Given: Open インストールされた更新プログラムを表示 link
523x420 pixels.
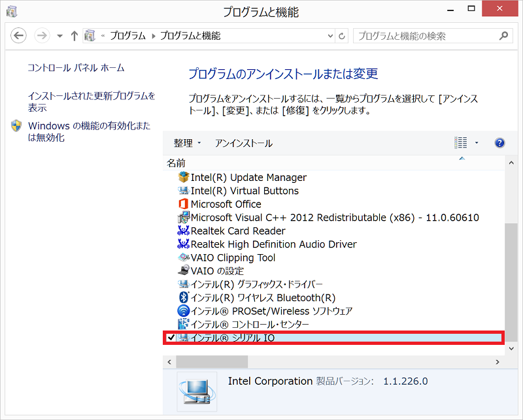Looking at the screenshot, I should (x=92, y=102).
